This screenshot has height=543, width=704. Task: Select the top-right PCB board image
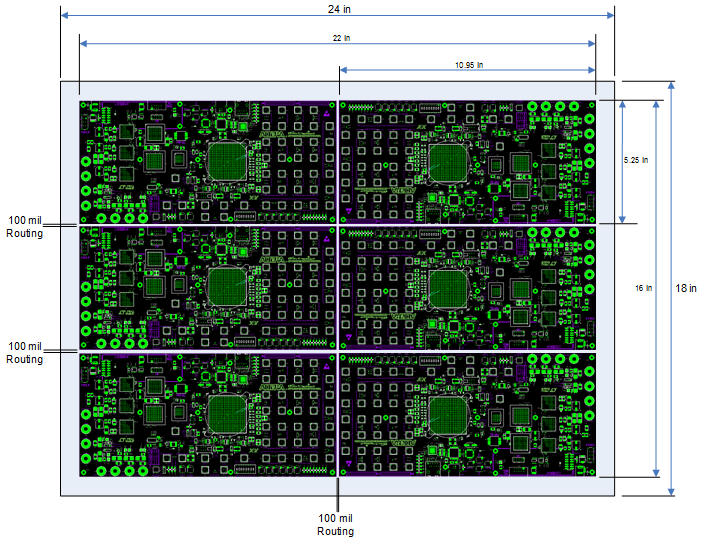coord(468,162)
